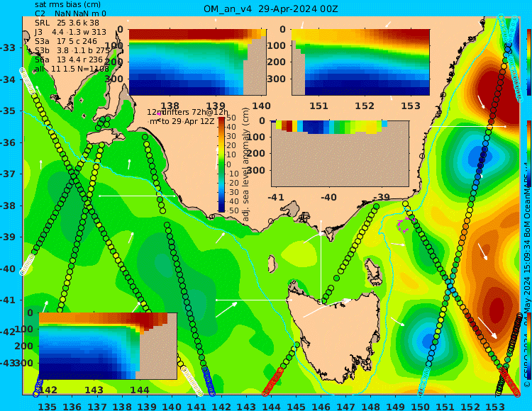Select the 'sat rms bias (cm)' header

tap(67, 5)
